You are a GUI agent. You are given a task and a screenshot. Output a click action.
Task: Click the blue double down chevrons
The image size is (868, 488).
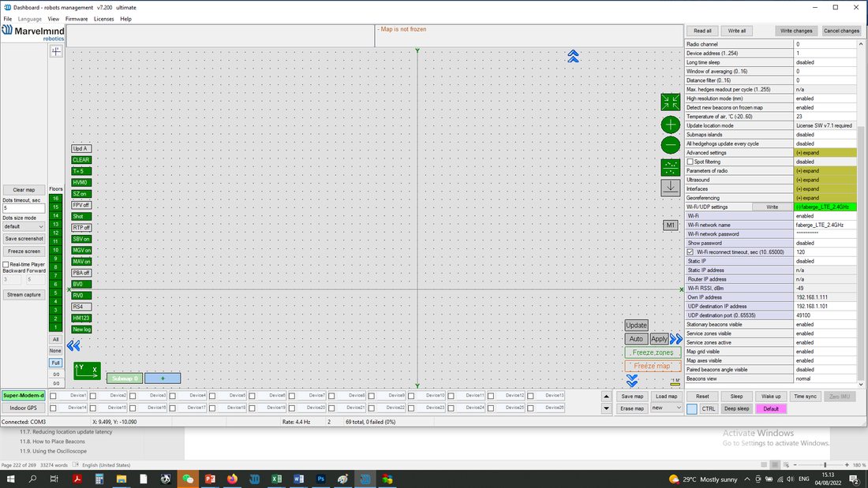tap(632, 380)
